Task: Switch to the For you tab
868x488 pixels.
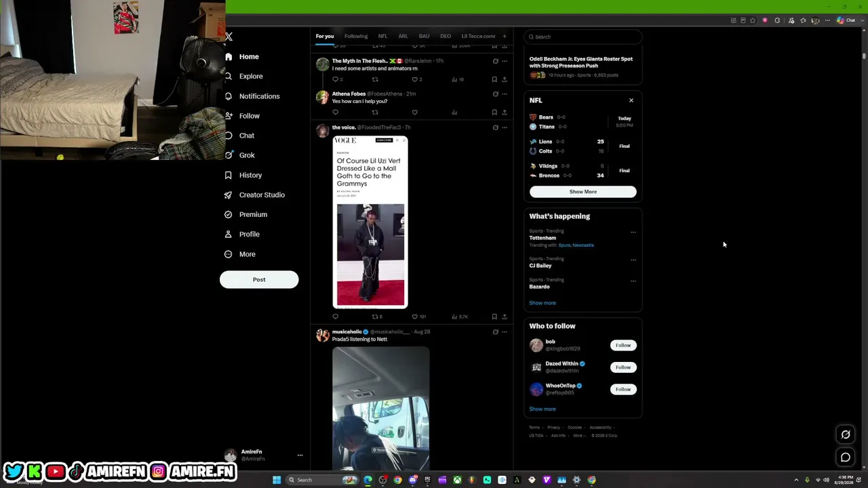Action: tap(325, 37)
